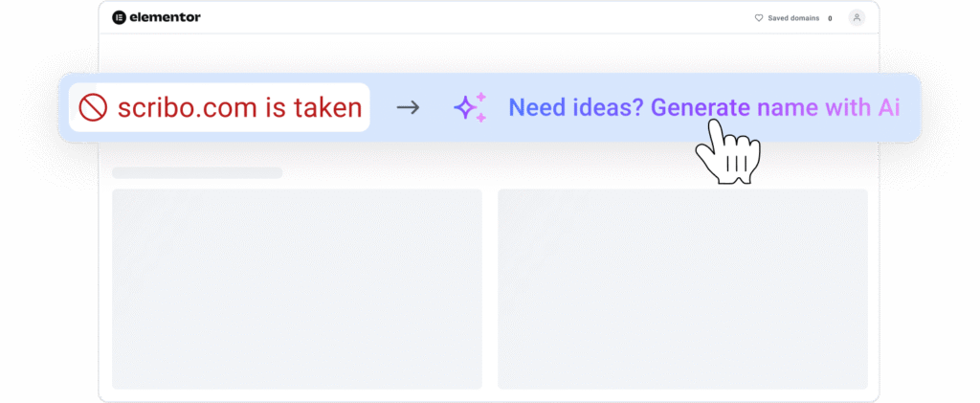
Task: Click the heart icon beside Saved domains
Action: tap(759, 17)
